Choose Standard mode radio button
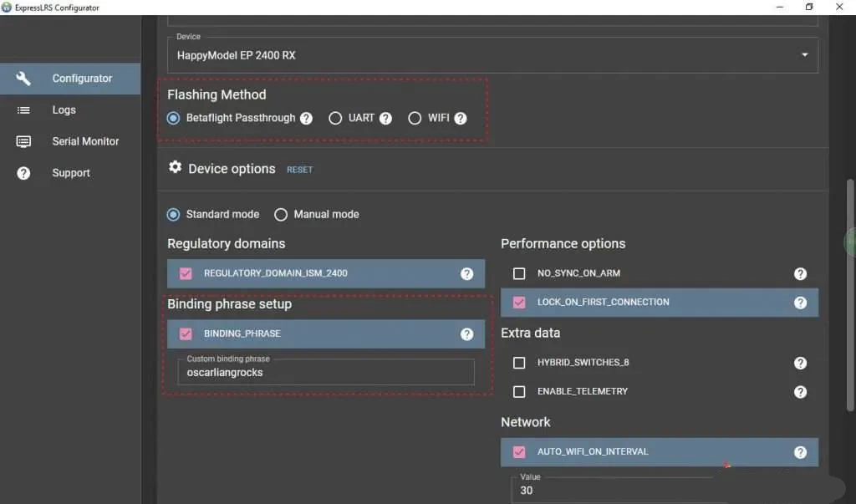The image size is (856, 504). [x=173, y=215]
